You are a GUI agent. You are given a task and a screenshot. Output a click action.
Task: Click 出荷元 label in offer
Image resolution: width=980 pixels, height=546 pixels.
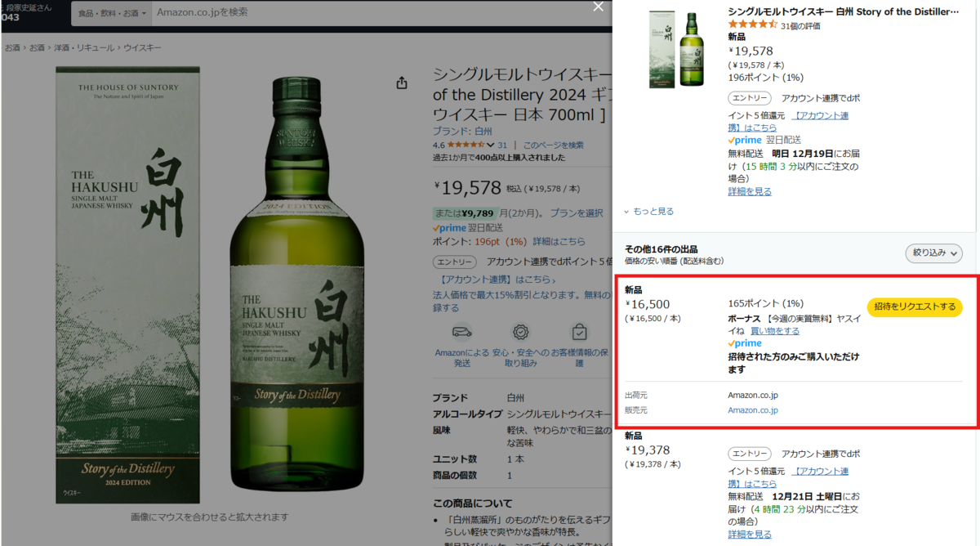click(x=637, y=395)
